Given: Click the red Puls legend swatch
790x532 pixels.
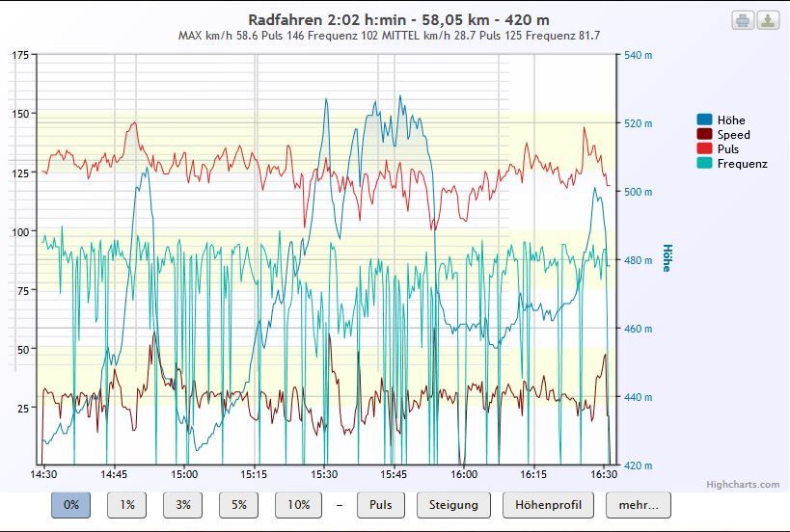Looking at the screenshot, I should pyautogui.click(x=704, y=149).
